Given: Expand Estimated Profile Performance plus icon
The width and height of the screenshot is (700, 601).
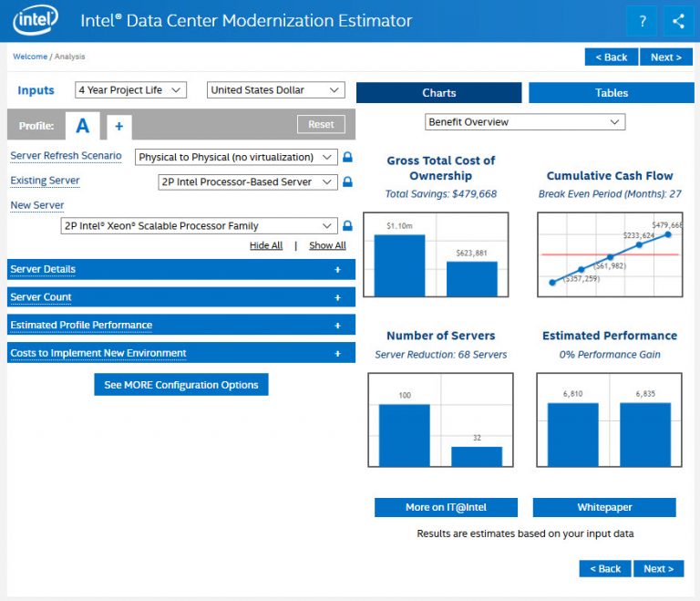Looking at the screenshot, I should tap(337, 326).
